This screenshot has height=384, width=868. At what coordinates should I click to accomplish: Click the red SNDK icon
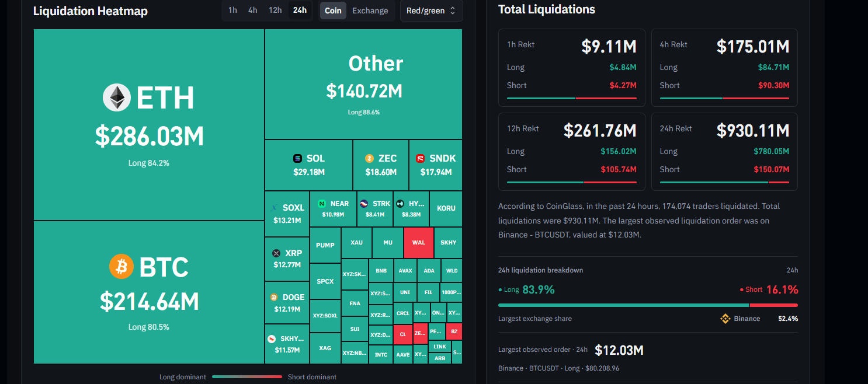[420, 158]
